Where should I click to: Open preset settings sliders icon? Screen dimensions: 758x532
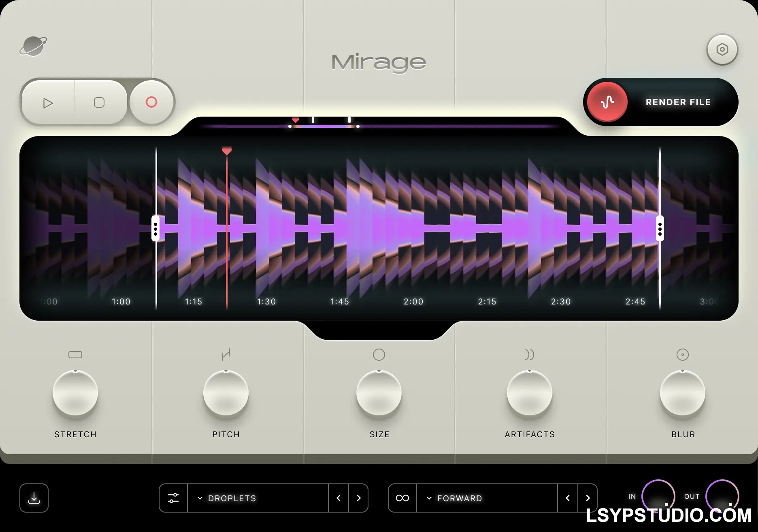click(x=173, y=498)
